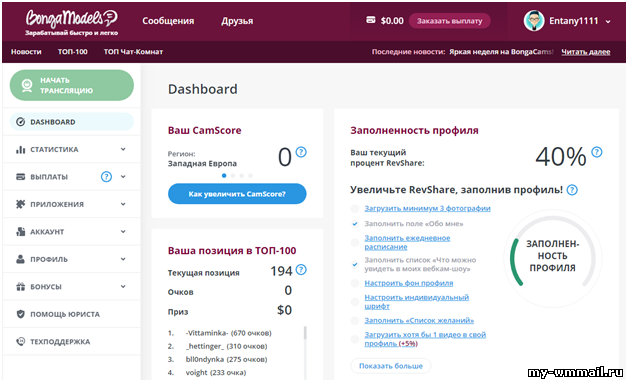
Task: Open help icon next to position 194
Action: [x=301, y=270]
